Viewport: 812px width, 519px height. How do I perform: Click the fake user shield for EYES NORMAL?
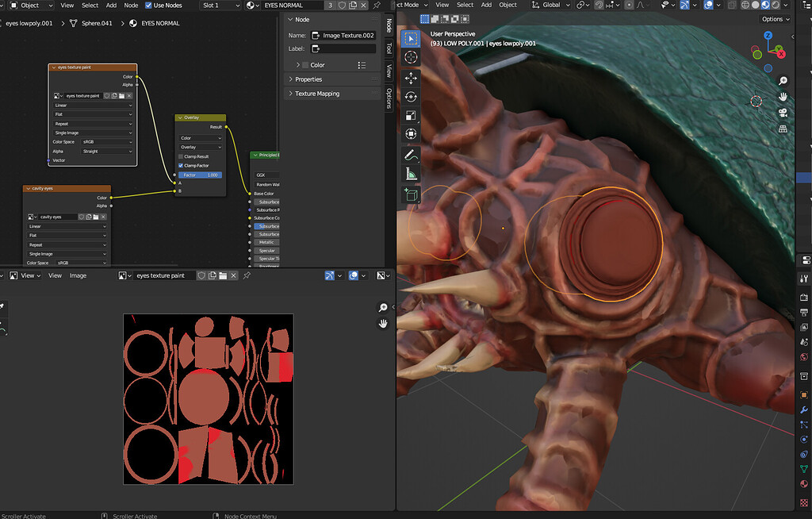click(343, 5)
